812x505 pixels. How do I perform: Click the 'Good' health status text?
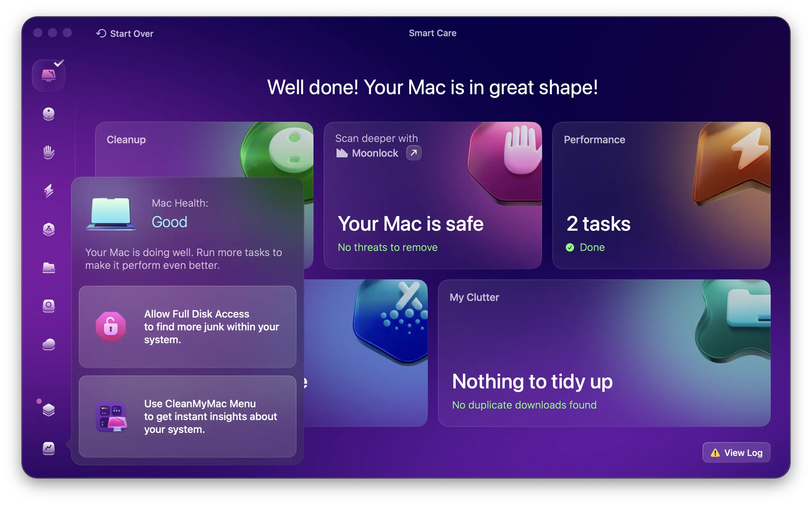coord(170,222)
